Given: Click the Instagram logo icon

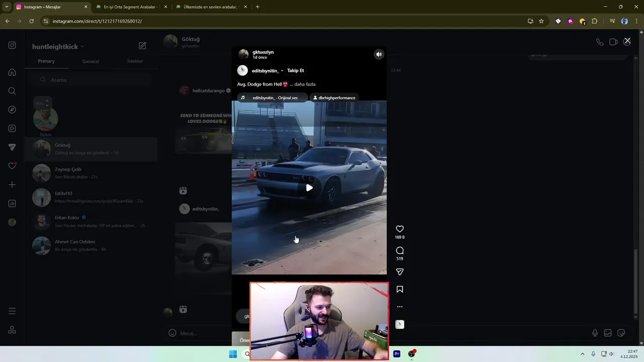Looking at the screenshot, I should [12, 45].
